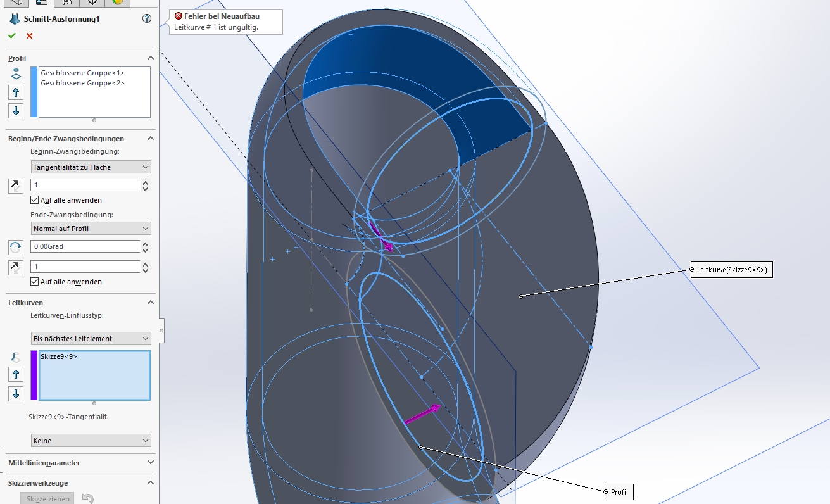Click the Schnitt-Ausformung1 loft feature icon

coord(13,19)
